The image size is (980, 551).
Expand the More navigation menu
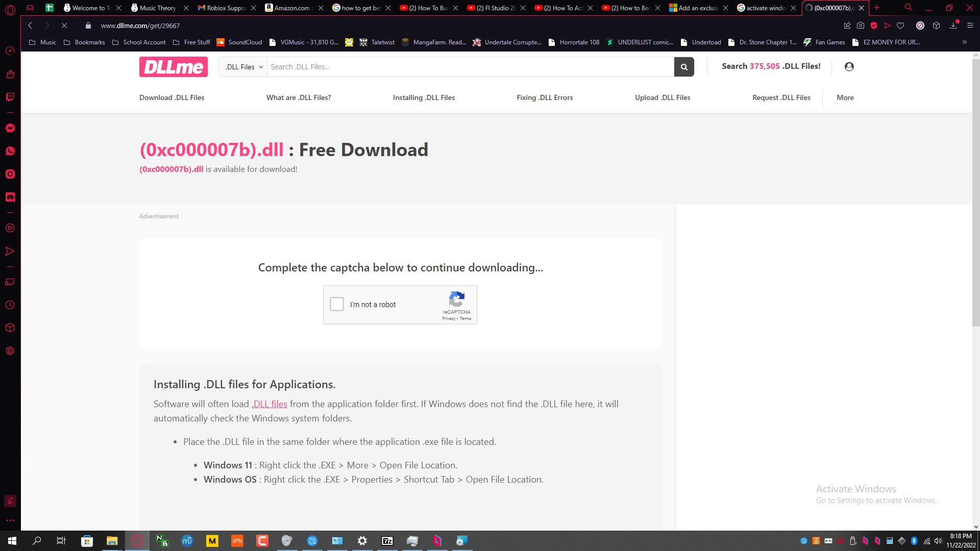tap(845, 97)
